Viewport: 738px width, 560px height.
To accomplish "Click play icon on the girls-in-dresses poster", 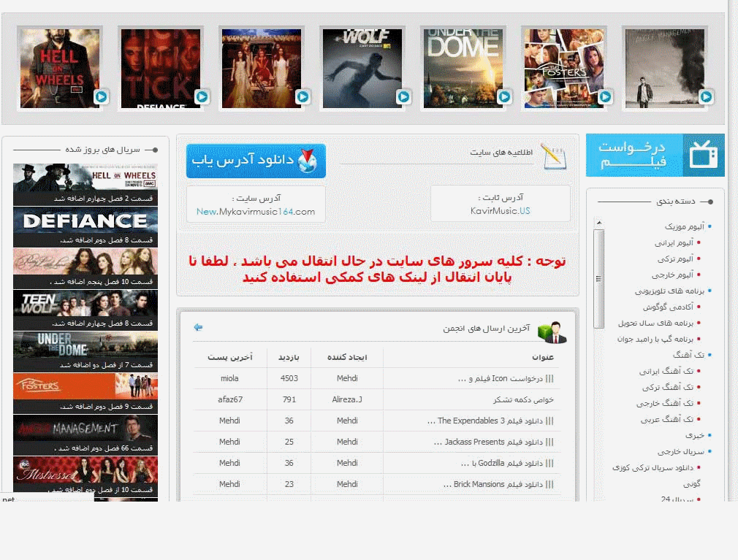I will [x=303, y=97].
